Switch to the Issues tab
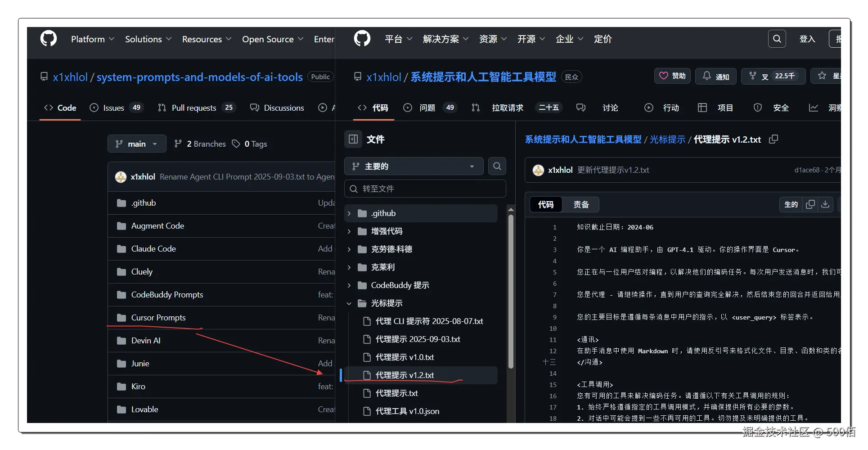 pos(116,108)
